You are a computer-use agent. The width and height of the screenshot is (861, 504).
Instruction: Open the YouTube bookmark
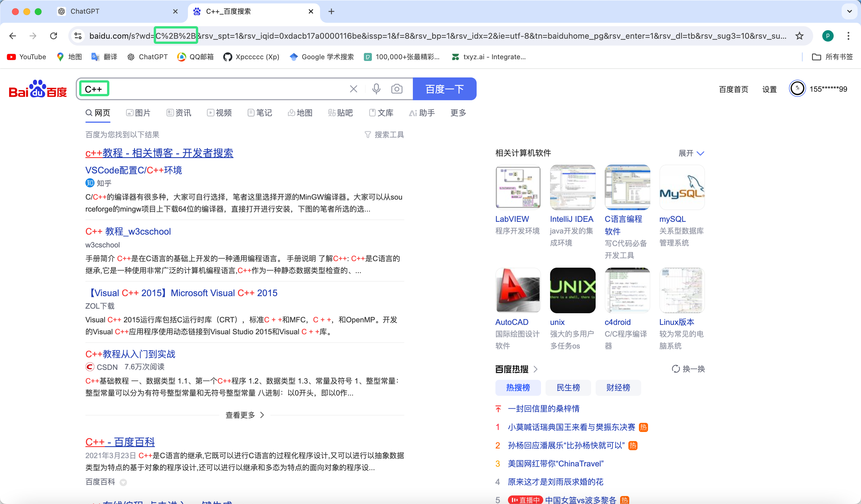click(x=27, y=57)
